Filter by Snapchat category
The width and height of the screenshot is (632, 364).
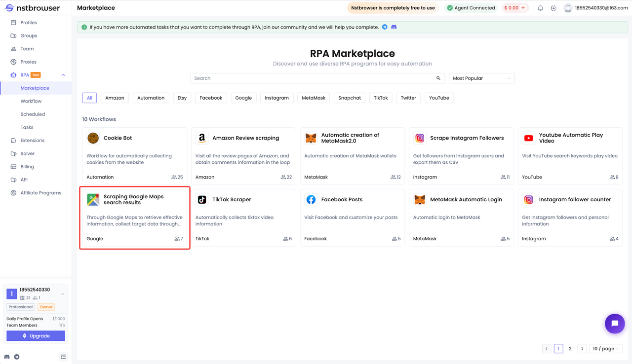click(x=350, y=98)
